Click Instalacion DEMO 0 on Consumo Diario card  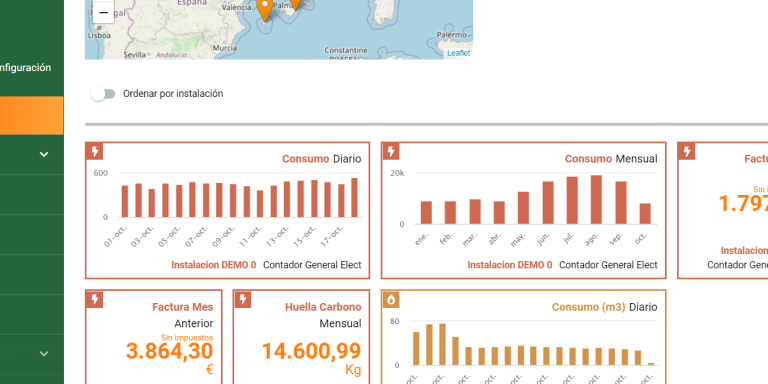point(214,265)
